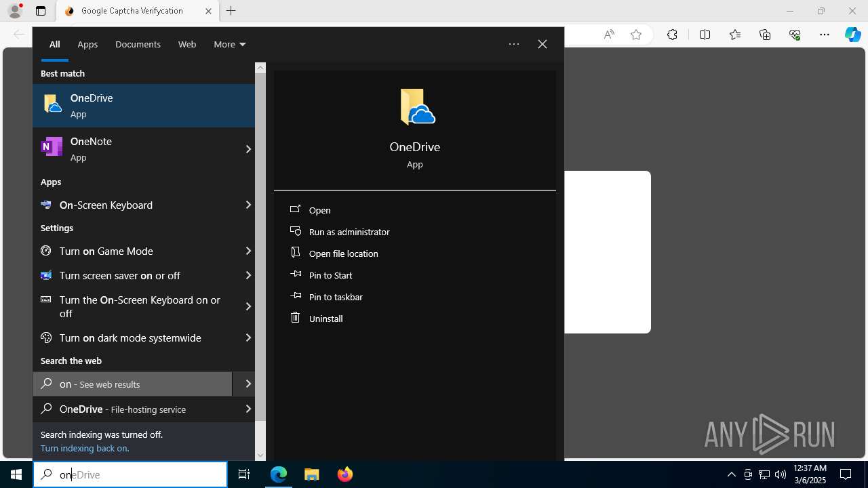Expand dark mode systemwide arrow

[248, 338]
